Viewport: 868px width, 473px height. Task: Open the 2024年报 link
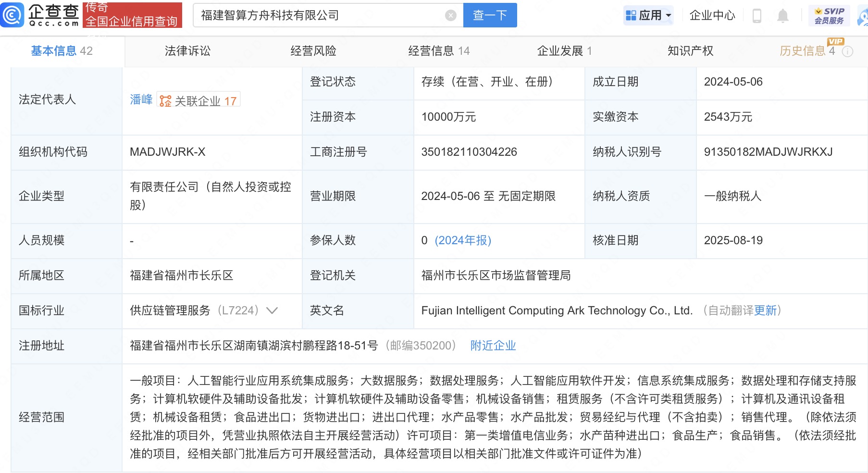(x=463, y=240)
